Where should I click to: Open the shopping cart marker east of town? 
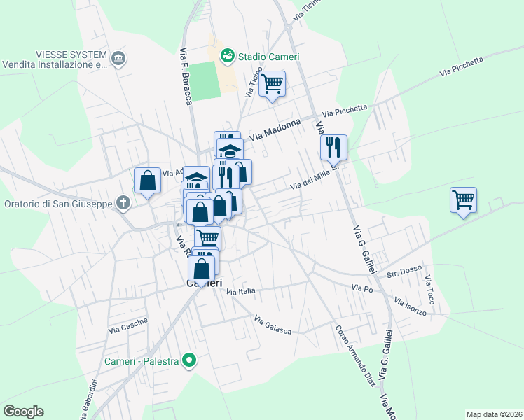pyautogui.click(x=463, y=202)
